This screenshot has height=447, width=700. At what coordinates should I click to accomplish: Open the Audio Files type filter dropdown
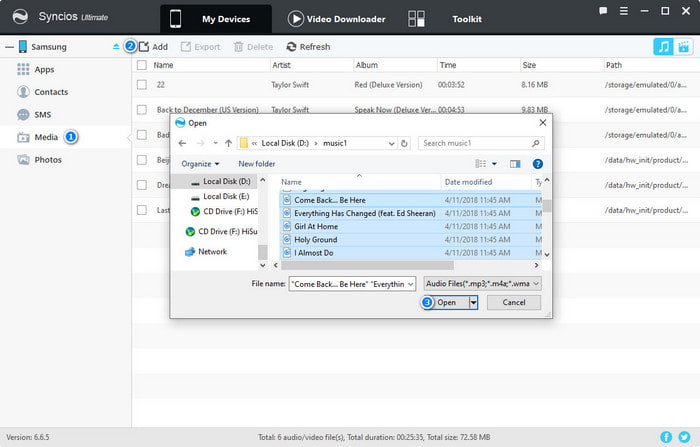[x=483, y=284]
